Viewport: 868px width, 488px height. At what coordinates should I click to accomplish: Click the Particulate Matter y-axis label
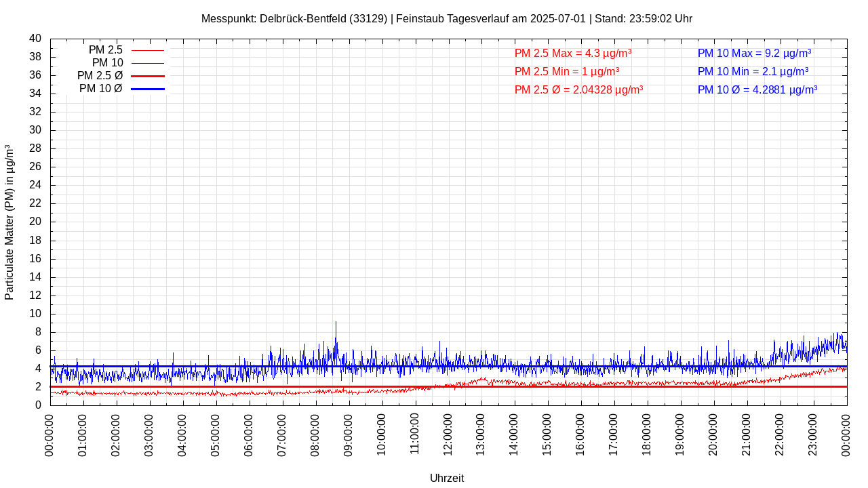(9, 222)
